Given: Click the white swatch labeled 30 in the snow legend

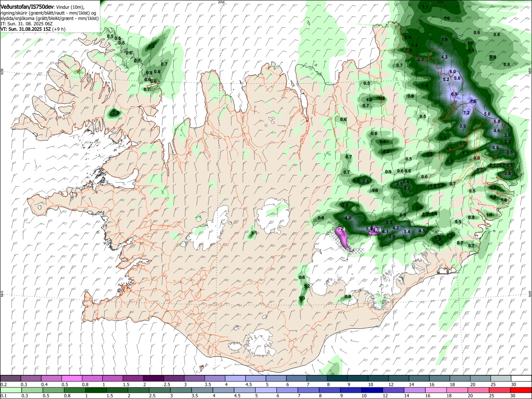Looking at the screenshot, I should tap(521, 378).
